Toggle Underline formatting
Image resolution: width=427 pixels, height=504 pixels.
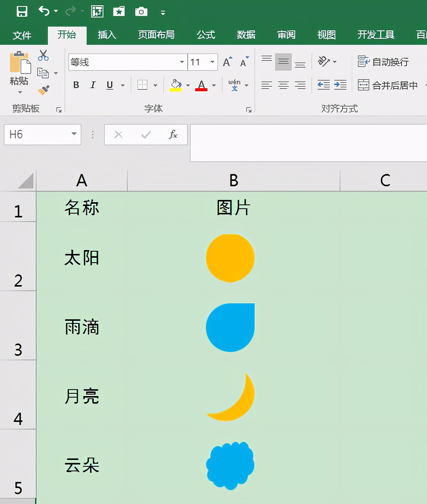[110, 85]
